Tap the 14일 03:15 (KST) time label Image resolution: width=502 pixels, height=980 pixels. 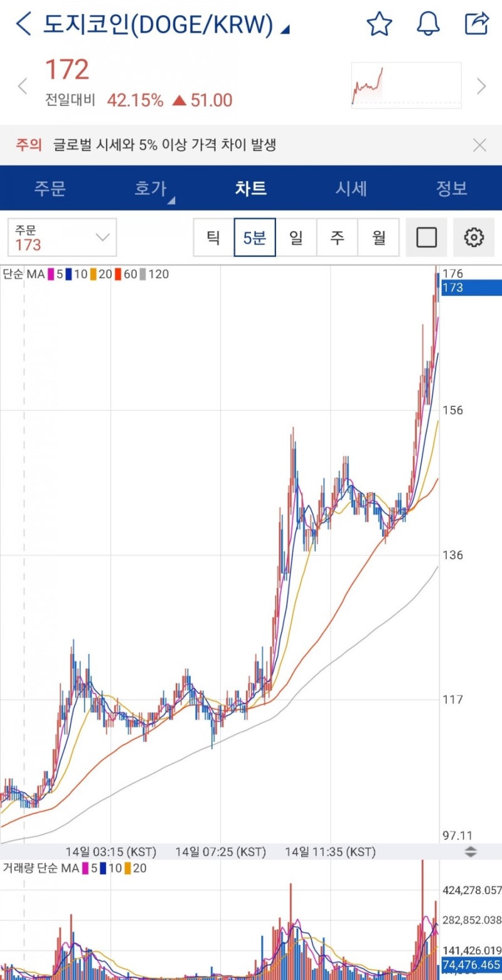(111, 851)
